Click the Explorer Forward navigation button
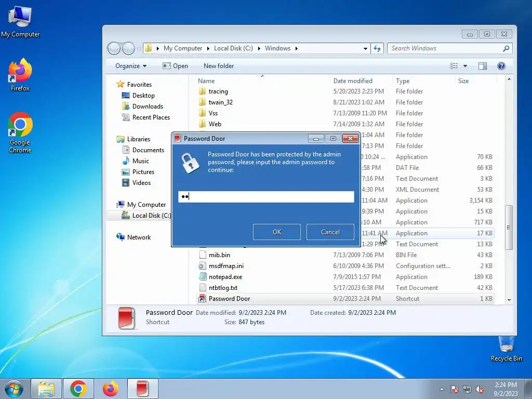The width and height of the screenshot is (532, 399). pyautogui.click(x=129, y=48)
